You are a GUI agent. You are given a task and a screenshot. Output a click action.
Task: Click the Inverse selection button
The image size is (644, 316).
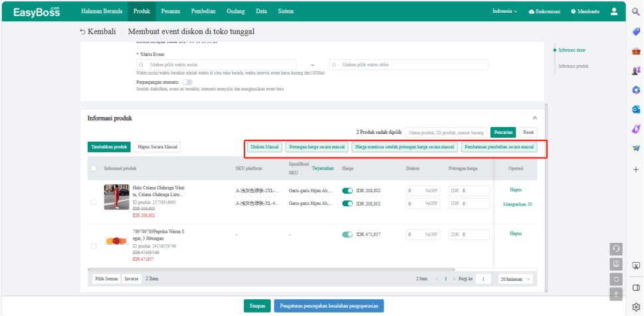click(x=132, y=279)
